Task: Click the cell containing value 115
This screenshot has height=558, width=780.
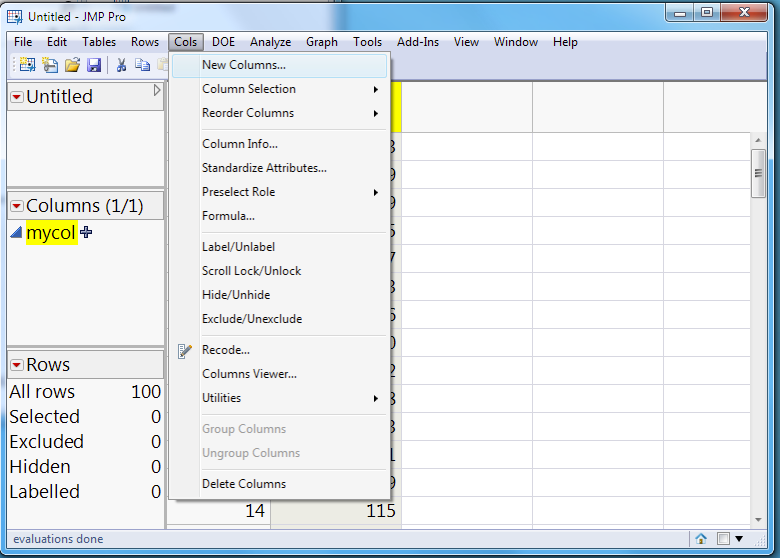Action: click(x=336, y=511)
